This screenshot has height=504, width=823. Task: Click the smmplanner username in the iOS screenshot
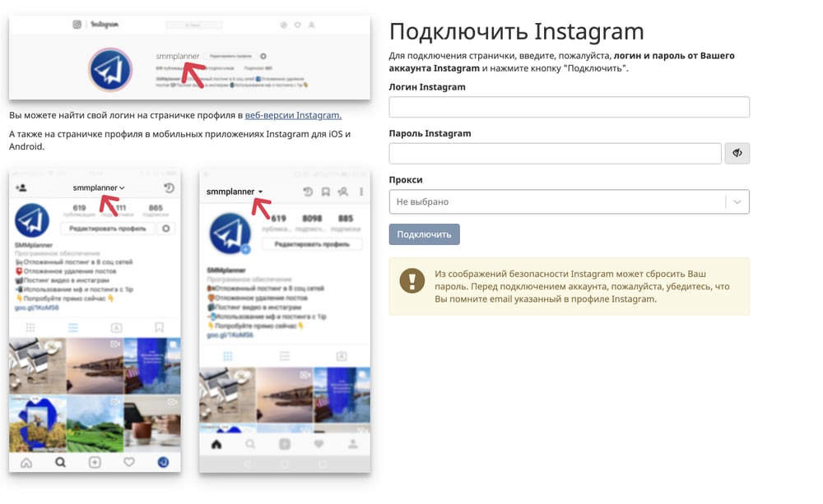coord(99,187)
